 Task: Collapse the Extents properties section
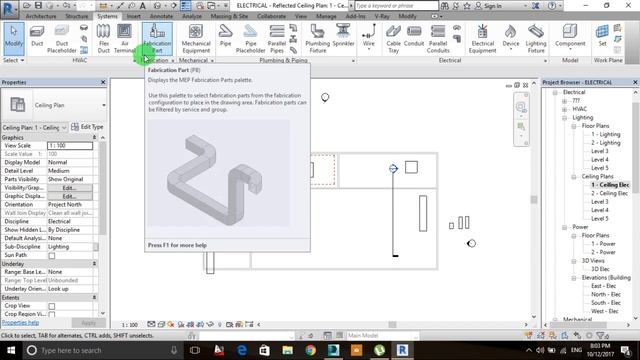(94, 297)
